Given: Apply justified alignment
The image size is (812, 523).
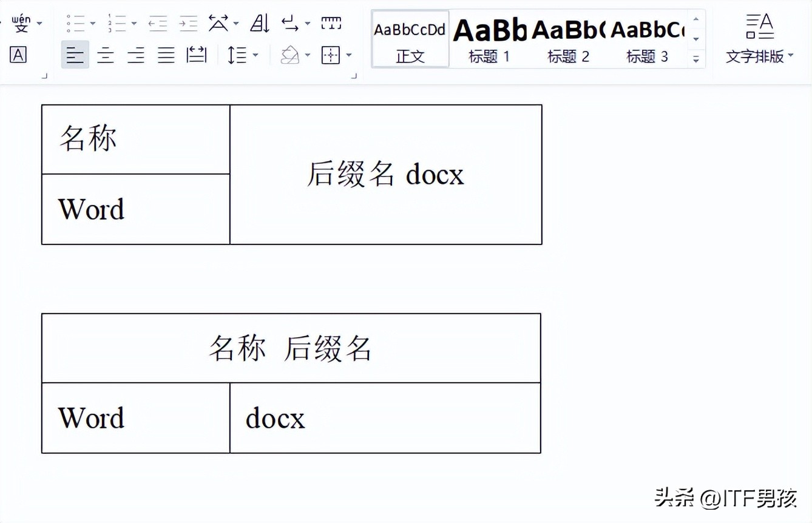Looking at the screenshot, I should click(x=165, y=55).
